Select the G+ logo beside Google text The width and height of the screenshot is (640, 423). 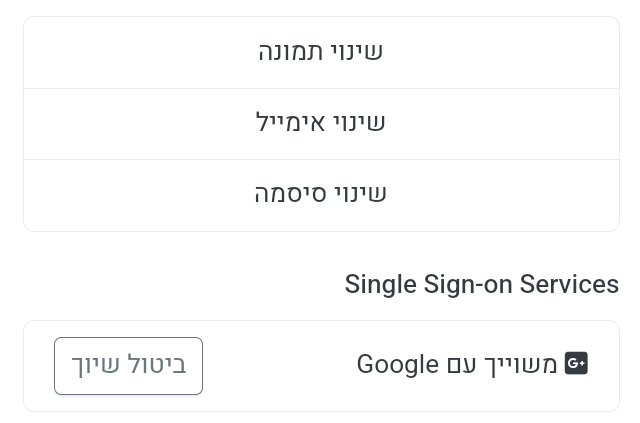pos(576,364)
